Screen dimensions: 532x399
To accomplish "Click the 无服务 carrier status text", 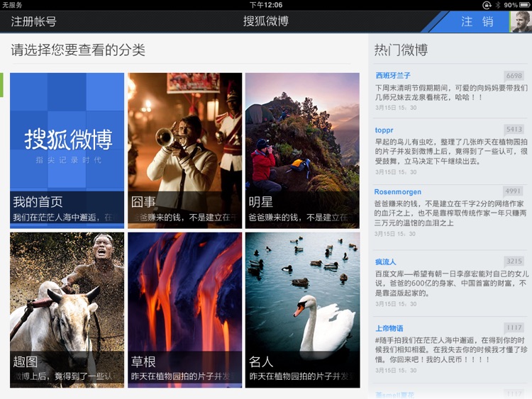I will [12, 5].
